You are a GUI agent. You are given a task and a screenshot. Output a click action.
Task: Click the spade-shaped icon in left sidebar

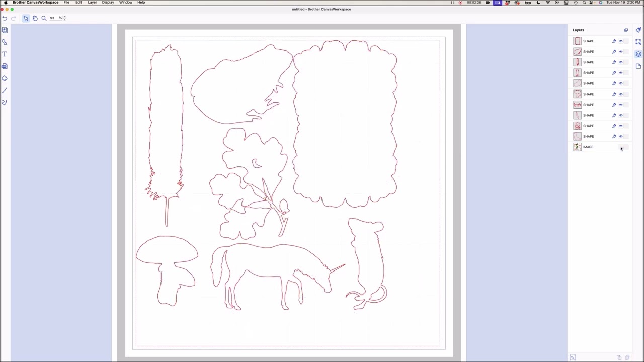tap(5, 78)
